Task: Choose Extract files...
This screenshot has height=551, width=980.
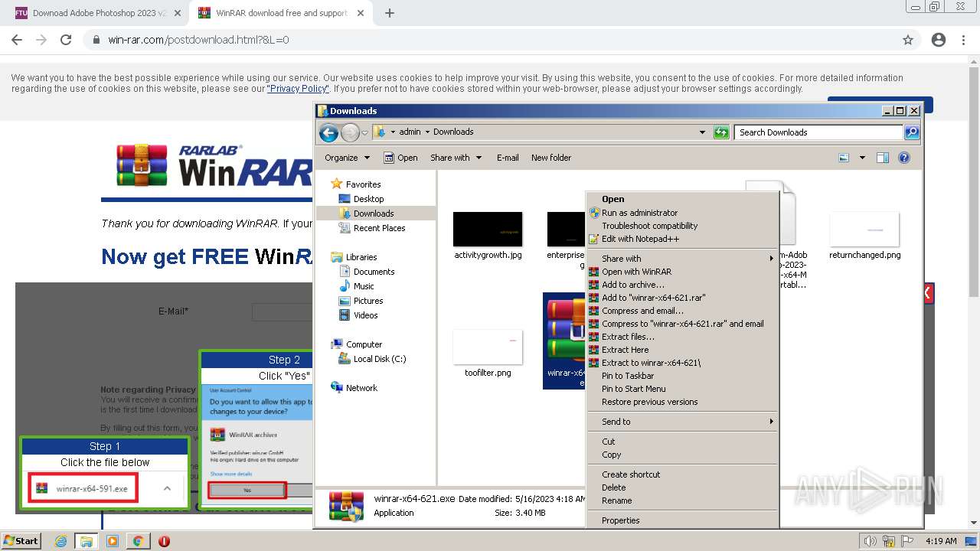Action: pos(683,337)
